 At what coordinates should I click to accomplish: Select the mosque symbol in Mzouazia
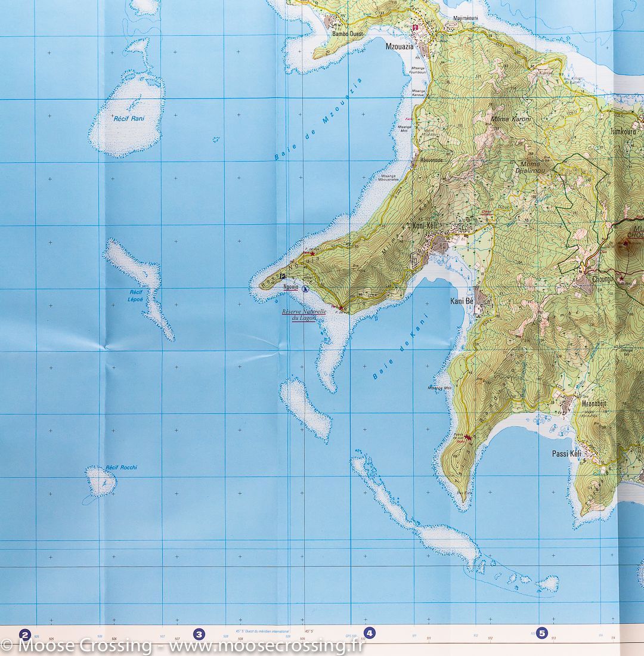416,27
